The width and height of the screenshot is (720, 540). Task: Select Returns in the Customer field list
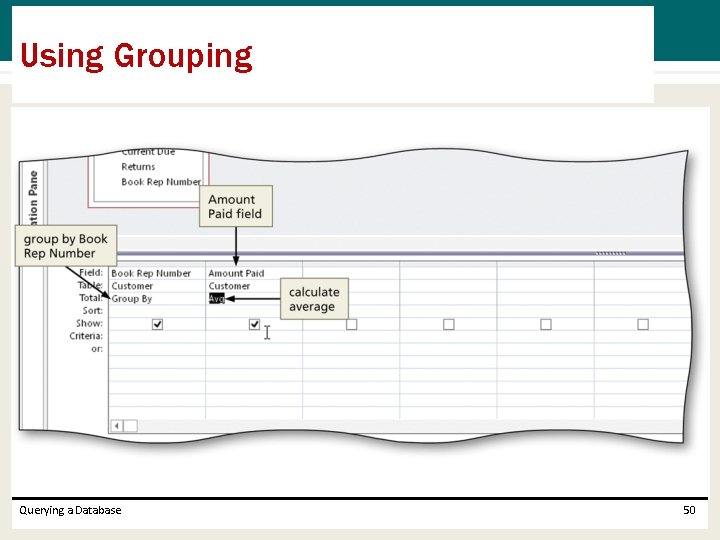point(138,167)
